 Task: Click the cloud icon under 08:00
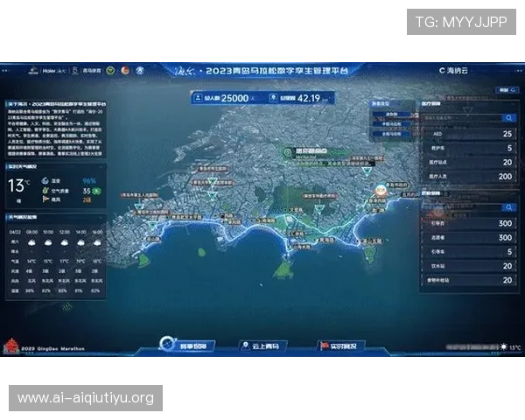(x=31, y=242)
